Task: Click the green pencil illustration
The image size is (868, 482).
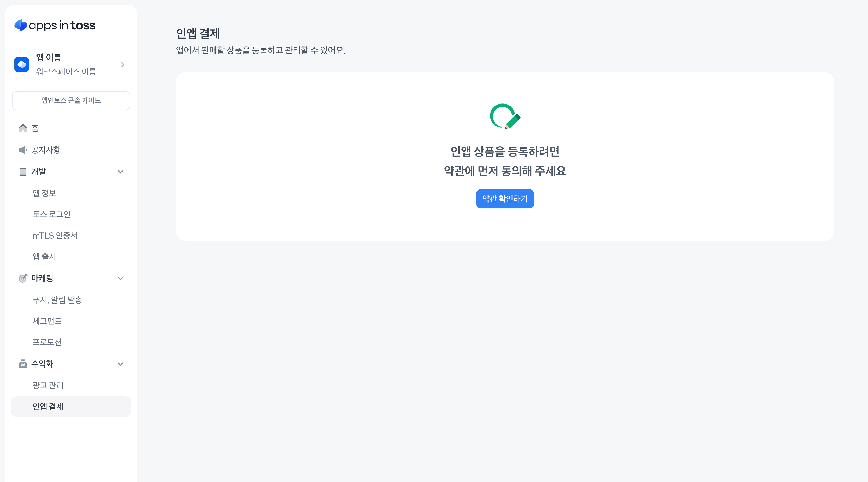Action: point(505,116)
